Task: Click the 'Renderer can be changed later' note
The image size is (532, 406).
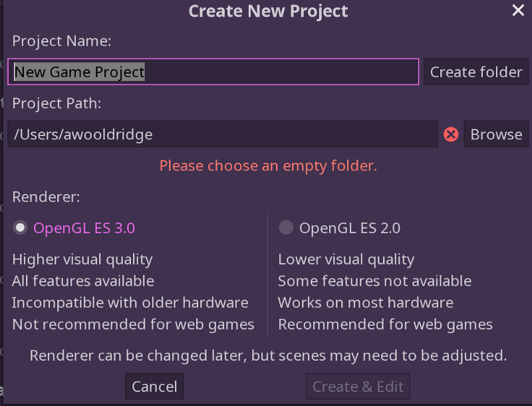Action: pos(268,355)
